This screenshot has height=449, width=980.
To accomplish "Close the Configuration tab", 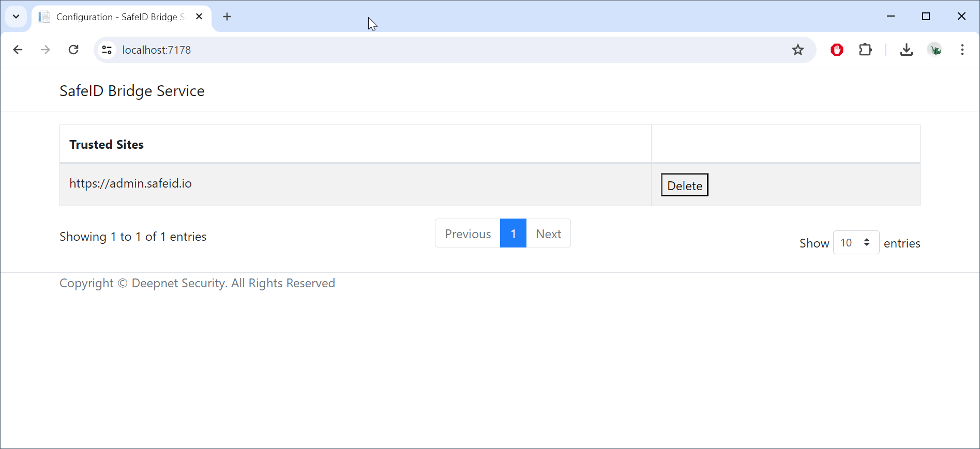I will [199, 17].
